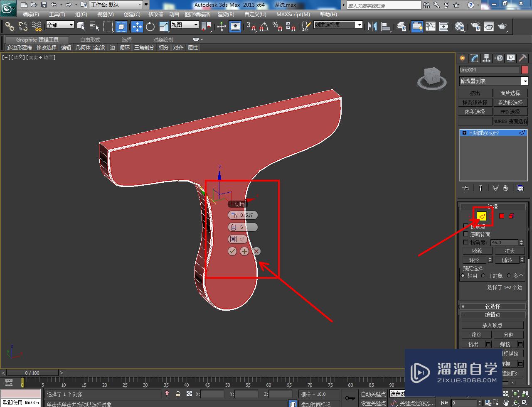Select Polygon sub-object level icon
The image size is (532, 407).
point(502,216)
